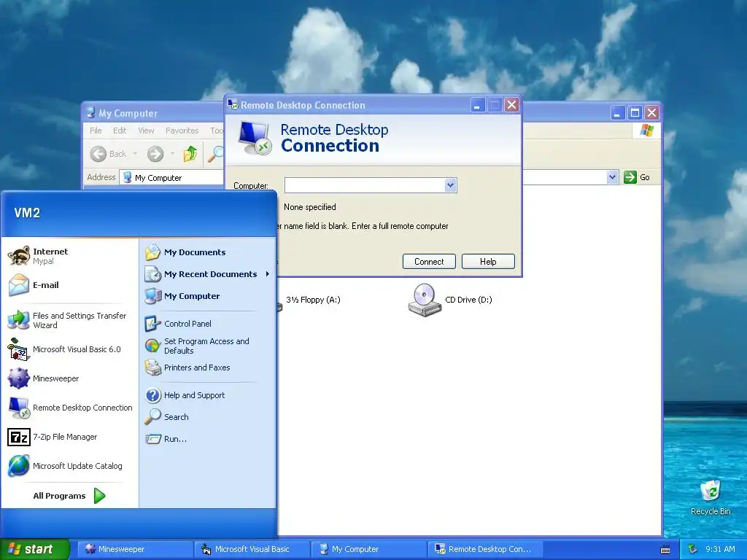
Task: Click the Back arrow in My Computer
Action: [98, 154]
